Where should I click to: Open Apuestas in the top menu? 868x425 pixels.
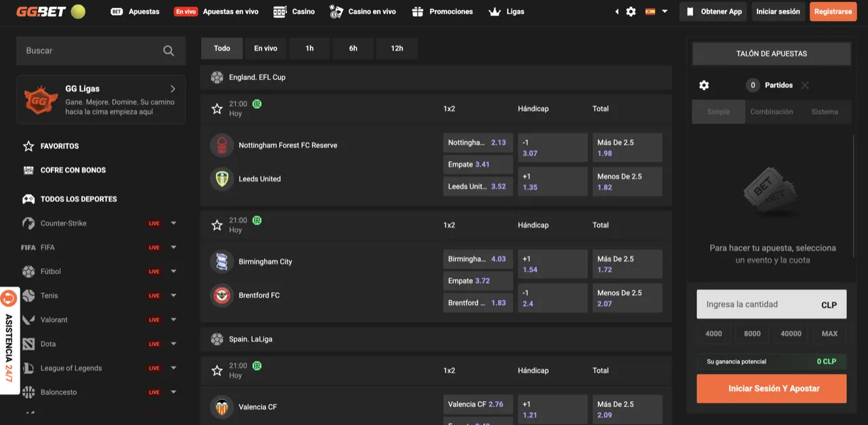point(135,12)
